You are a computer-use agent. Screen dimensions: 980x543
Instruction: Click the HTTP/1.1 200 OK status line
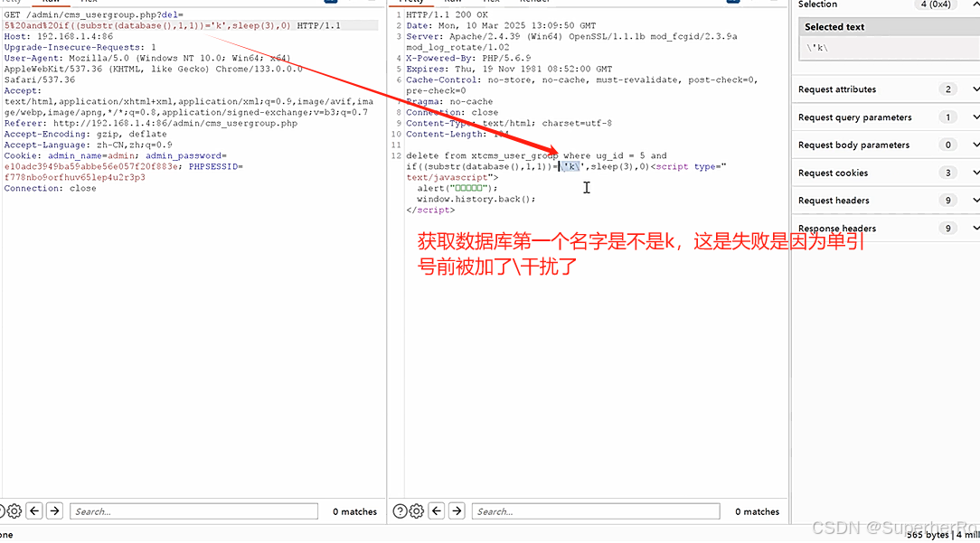[448, 14]
